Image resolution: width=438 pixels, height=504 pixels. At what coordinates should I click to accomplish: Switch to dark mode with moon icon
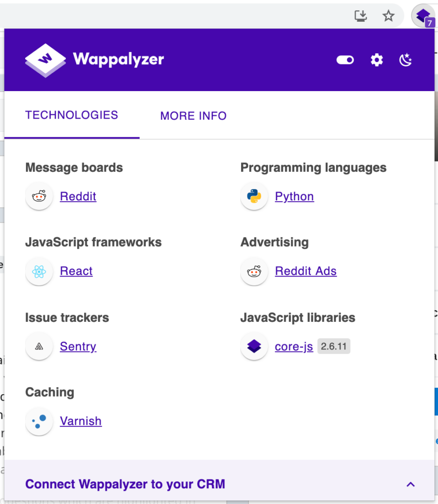406,60
